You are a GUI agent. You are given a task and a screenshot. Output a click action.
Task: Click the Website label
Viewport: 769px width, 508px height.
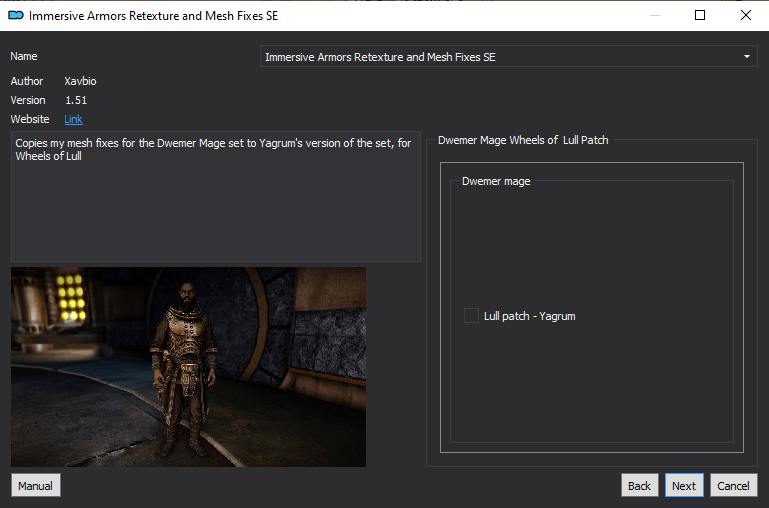point(30,119)
